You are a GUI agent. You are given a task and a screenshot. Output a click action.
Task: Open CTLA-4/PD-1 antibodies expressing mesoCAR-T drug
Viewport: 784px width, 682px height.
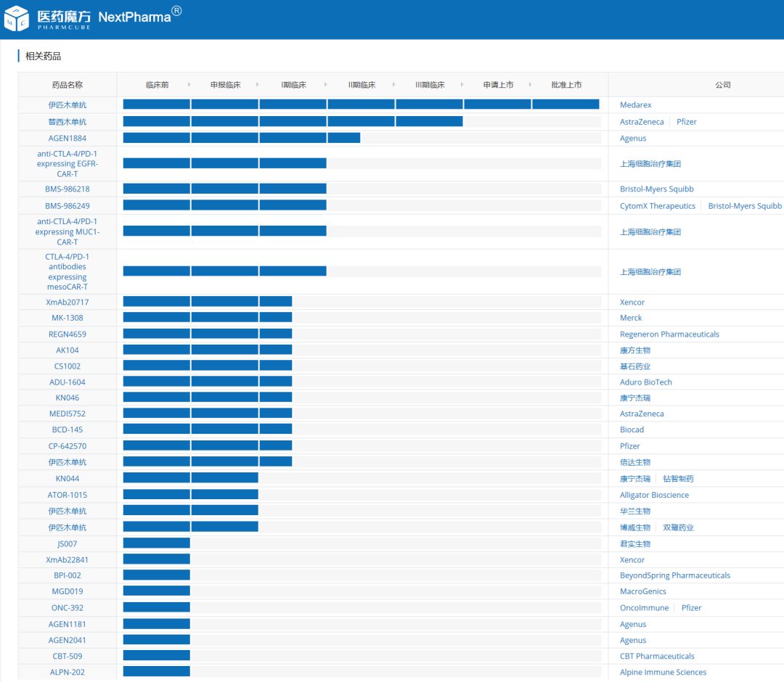pyautogui.click(x=67, y=272)
